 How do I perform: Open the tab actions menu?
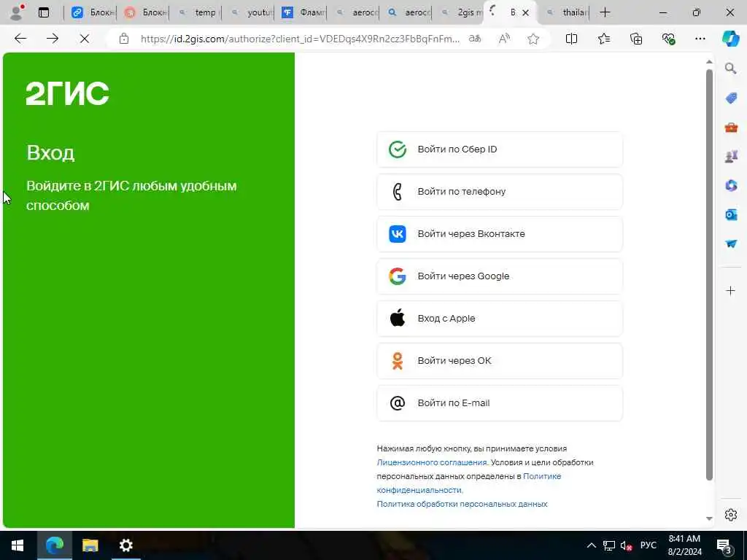pos(44,12)
